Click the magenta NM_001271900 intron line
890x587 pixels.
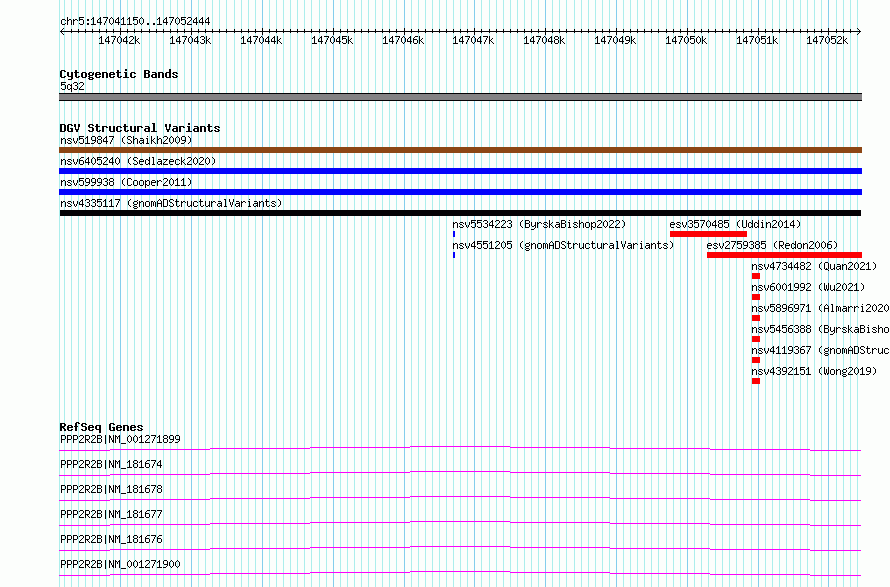(460, 573)
